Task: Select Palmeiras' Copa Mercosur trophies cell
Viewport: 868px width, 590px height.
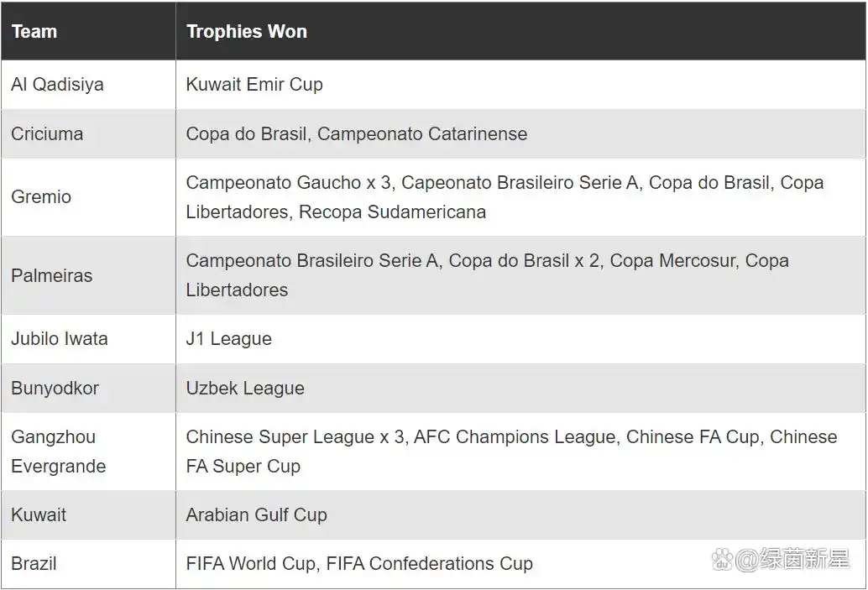Action: click(x=521, y=275)
